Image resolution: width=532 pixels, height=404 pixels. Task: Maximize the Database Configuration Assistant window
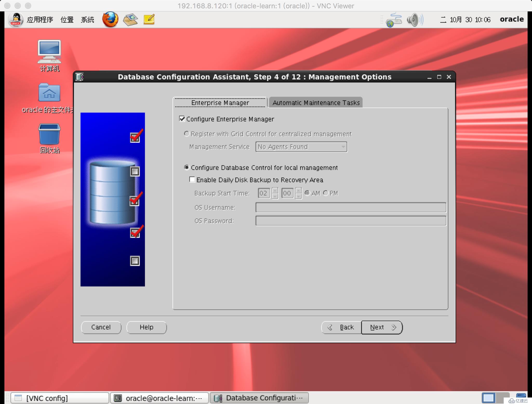click(439, 77)
